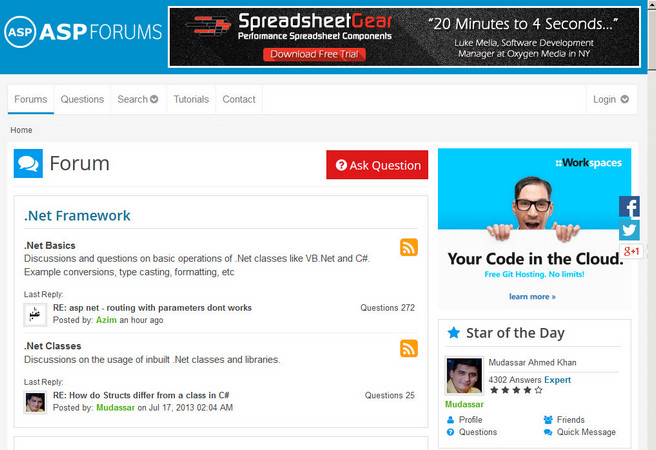Switch to the Forums tab
Image resolution: width=656 pixels, height=450 pixels.
[31, 100]
